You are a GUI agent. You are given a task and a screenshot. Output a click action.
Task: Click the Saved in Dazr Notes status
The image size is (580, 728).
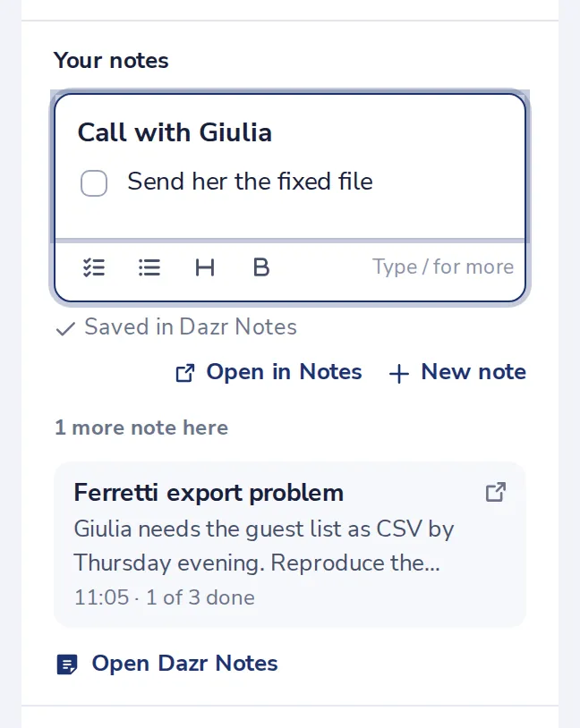175,326
